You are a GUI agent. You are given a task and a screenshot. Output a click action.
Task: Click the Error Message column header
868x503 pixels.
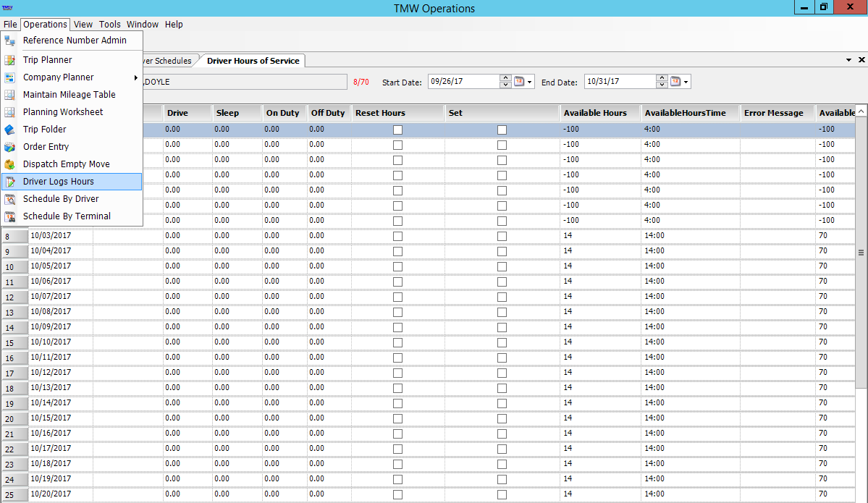point(778,113)
